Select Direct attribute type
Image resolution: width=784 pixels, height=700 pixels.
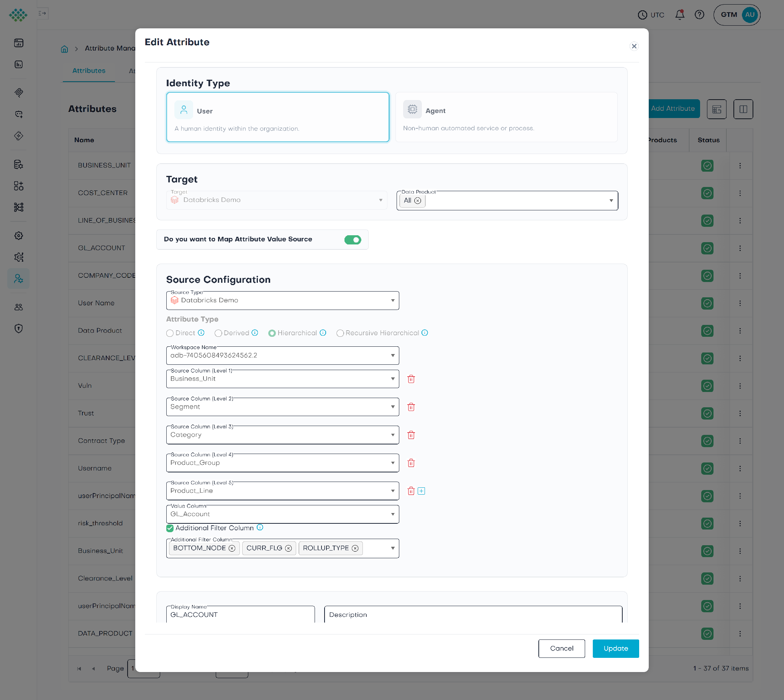(x=170, y=333)
